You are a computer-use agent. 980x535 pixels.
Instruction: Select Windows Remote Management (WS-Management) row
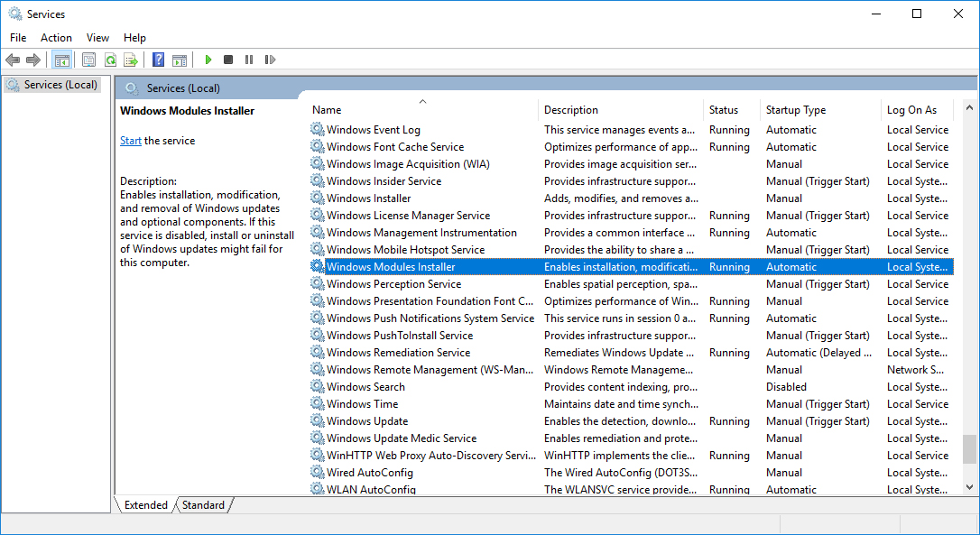tap(632, 370)
